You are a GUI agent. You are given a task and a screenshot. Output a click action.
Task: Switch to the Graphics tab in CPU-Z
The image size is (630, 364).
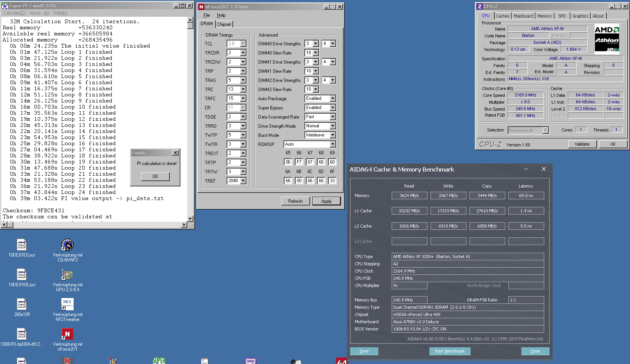pyautogui.click(x=580, y=16)
